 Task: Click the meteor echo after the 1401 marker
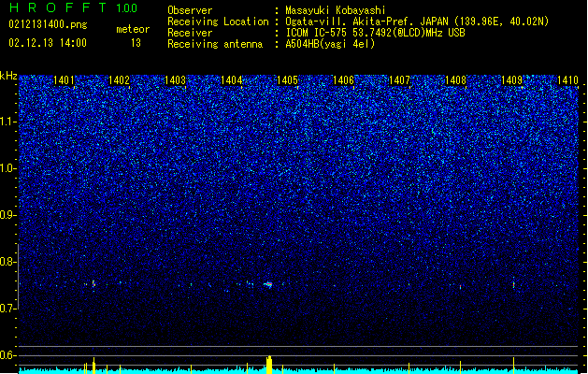93,283
